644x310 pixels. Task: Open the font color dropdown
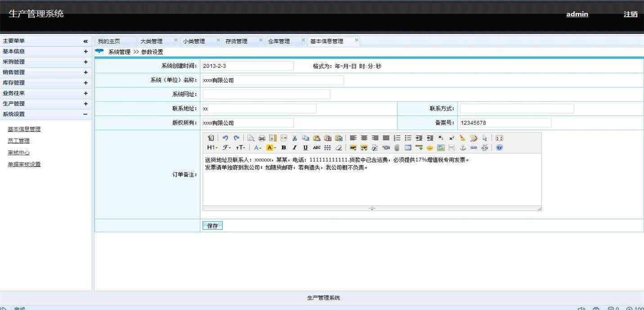tap(257, 148)
